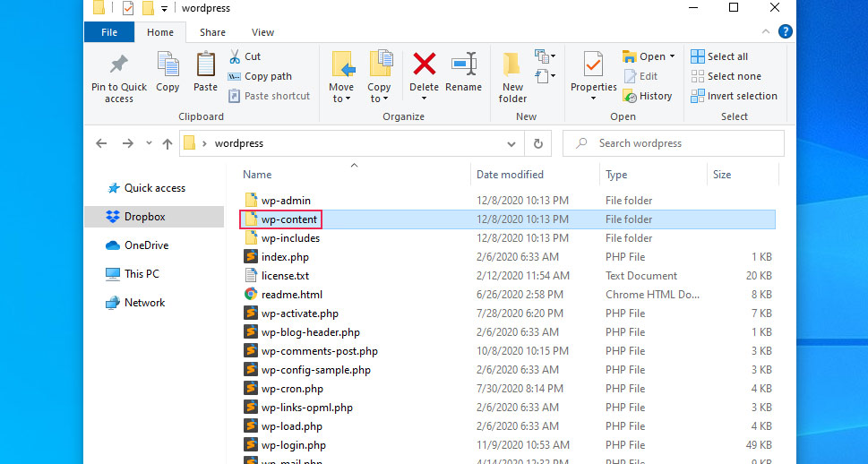This screenshot has height=464, width=868.
Task: Click the Copy ribbon icon
Action: point(168,64)
